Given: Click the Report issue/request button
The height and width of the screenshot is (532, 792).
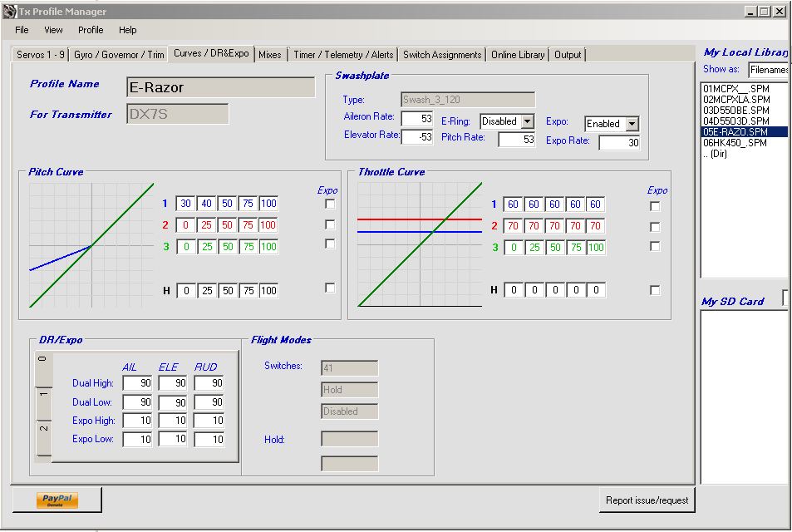Looking at the screenshot, I should [x=646, y=500].
